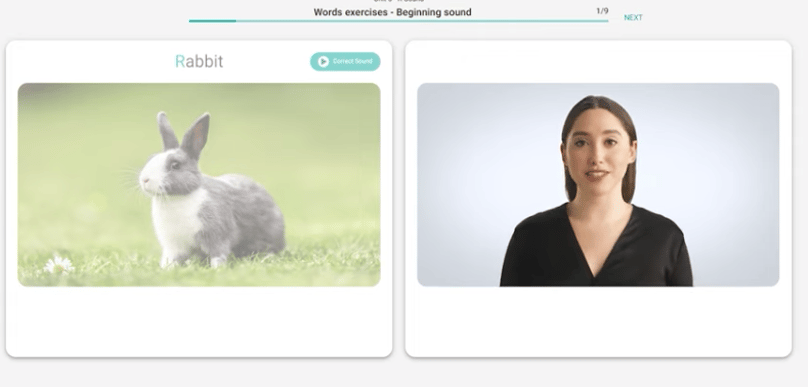Open the rabbit photo

pyautogui.click(x=199, y=184)
